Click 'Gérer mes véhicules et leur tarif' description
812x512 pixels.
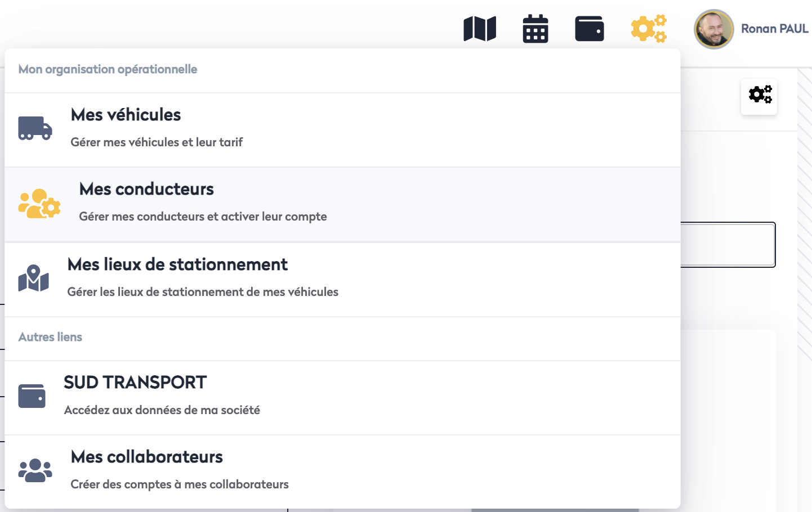(157, 142)
